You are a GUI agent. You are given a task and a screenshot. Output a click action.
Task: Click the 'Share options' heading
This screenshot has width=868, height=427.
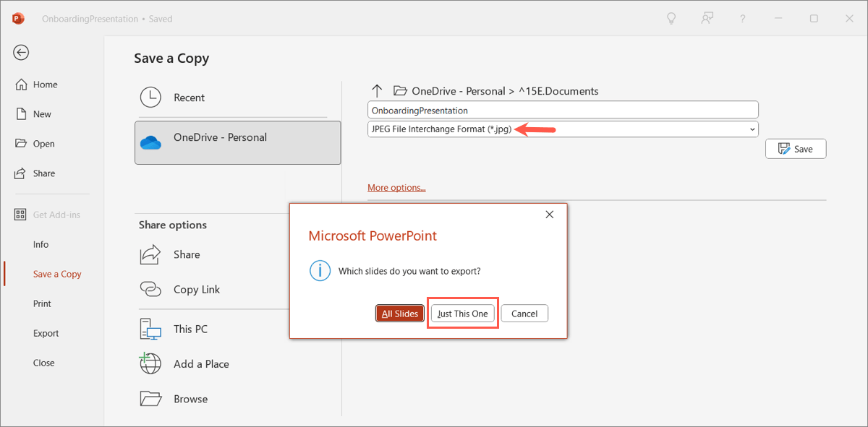(x=173, y=225)
